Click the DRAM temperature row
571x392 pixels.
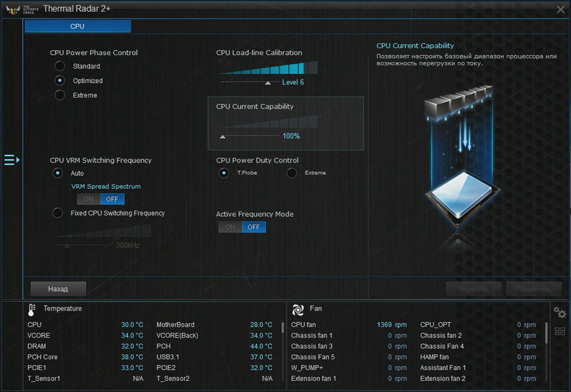pyautogui.click(x=85, y=346)
